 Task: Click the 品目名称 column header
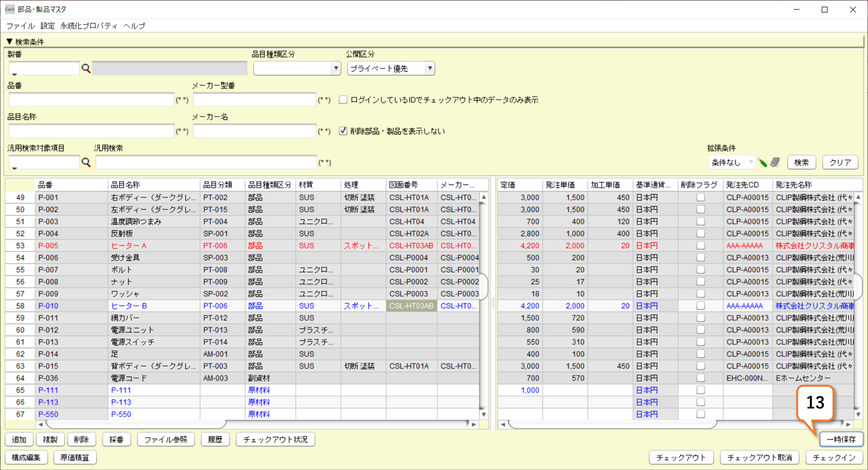pyautogui.click(x=154, y=185)
